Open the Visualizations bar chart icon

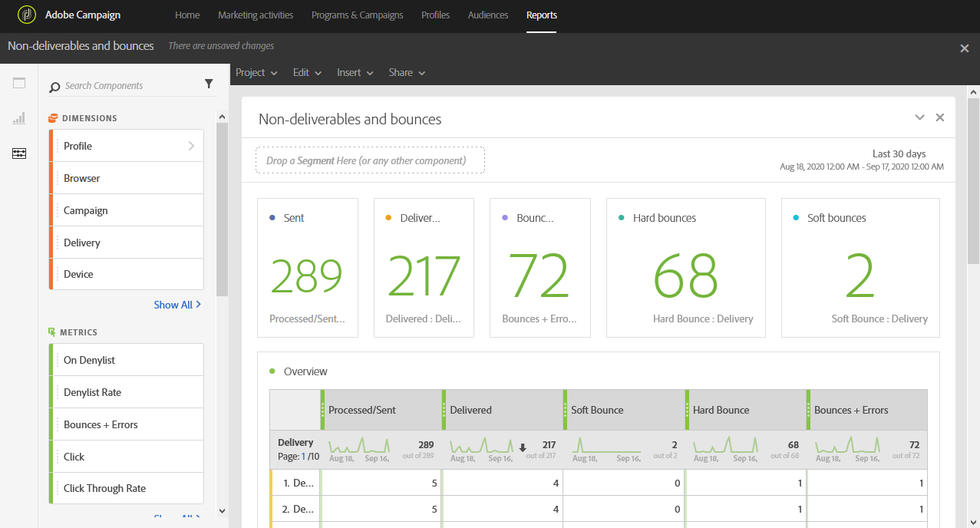pos(19,118)
